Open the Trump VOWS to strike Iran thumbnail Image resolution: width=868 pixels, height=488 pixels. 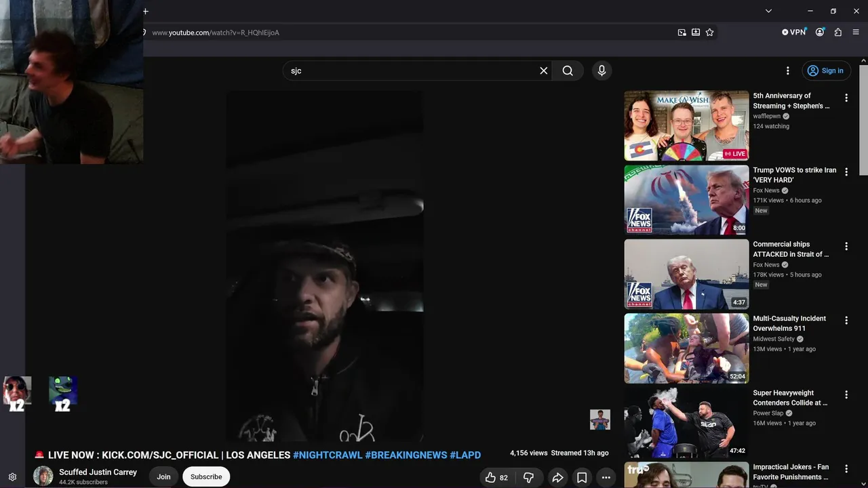686,200
